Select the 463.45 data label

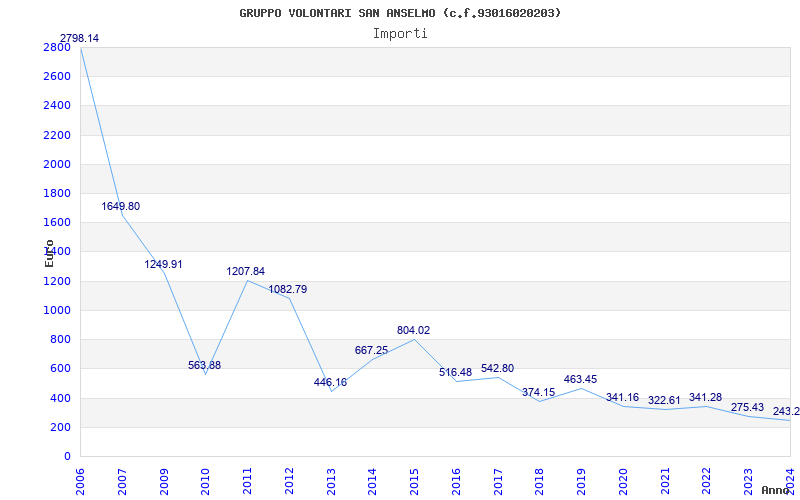click(580, 380)
